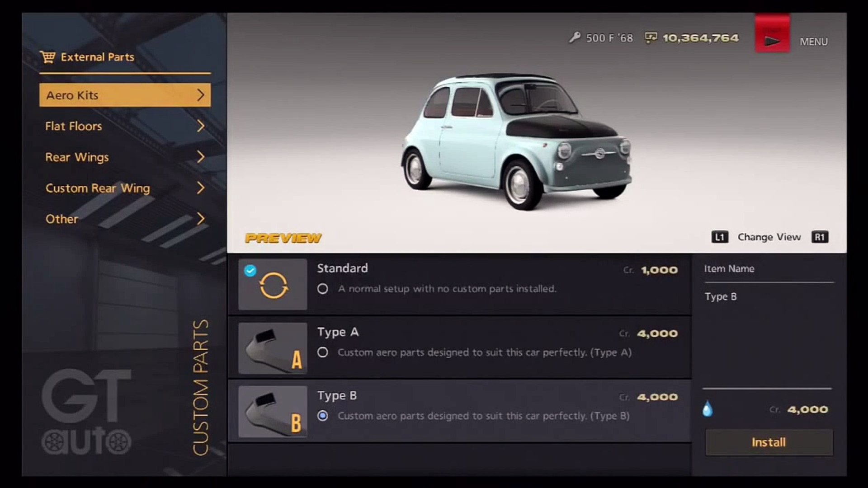Select the Standard radio button
868x488 pixels.
point(322,289)
